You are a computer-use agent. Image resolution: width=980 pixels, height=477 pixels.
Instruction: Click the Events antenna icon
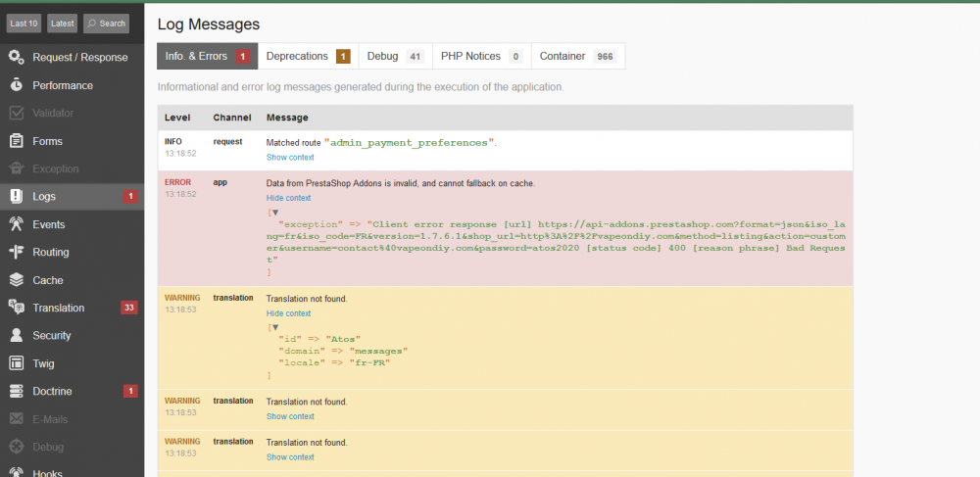tap(17, 224)
